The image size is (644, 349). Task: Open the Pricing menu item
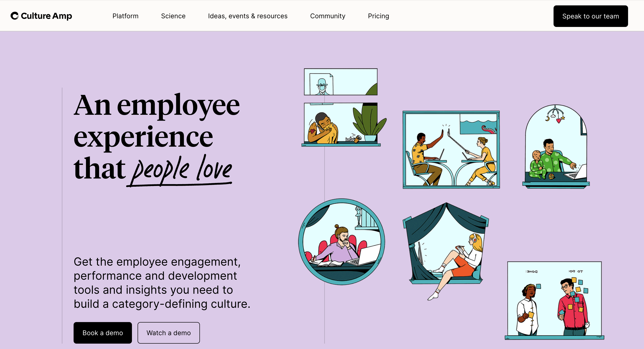378,16
